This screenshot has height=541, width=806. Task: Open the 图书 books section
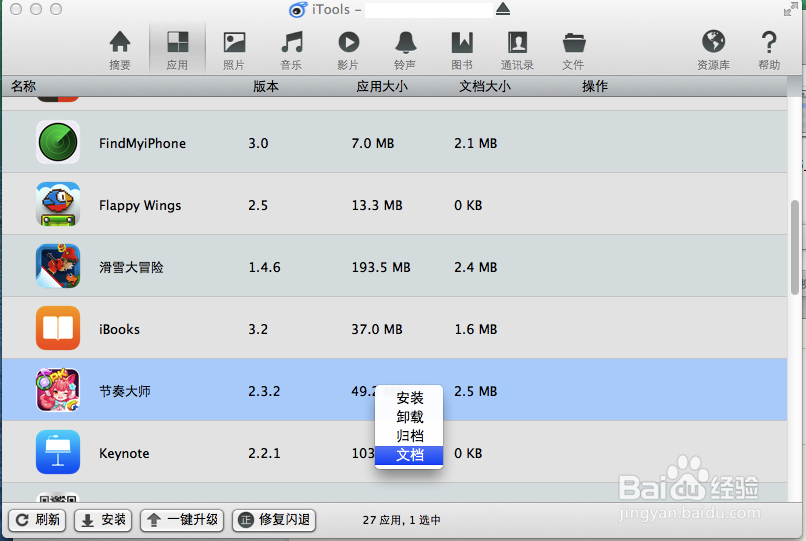[x=462, y=50]
